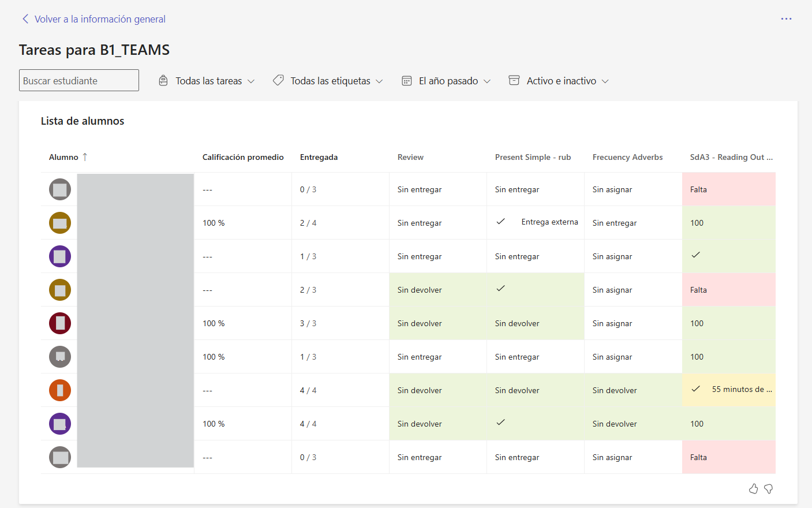Click the Calificación promedio column header
Image resolution: width=812 pixels, height=508 pixels.
click(x=243, y=157)
